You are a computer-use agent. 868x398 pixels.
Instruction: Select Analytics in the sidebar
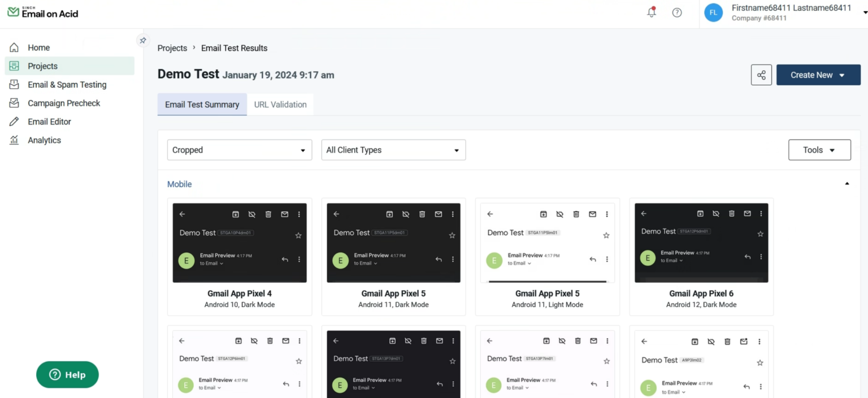click(x=44, y=140)
